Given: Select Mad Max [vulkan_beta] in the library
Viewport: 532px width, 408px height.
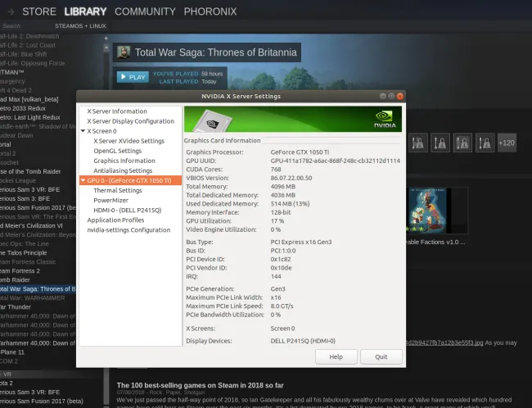Looking at the screenshot, I should point(29,99).
